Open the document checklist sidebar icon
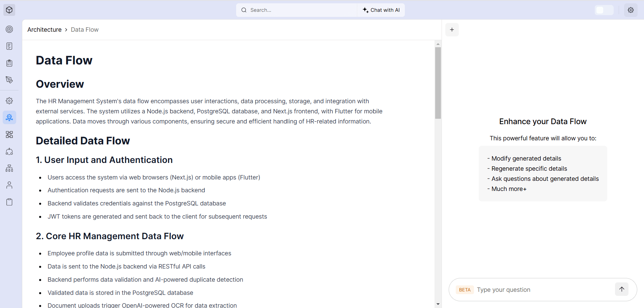The height and width of the screenshot is (308, 644). (x=9, y=46)
